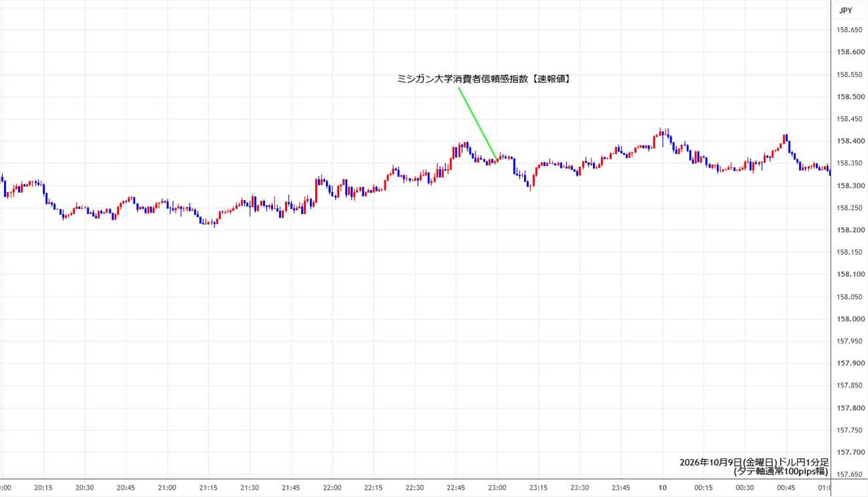868x497 pixels.
Task: Click price label 157.750 on the axis
Action: (849, 430)
